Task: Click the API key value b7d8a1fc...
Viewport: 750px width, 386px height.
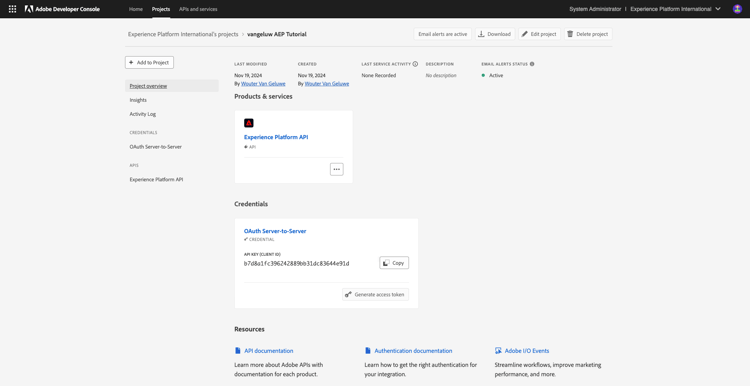Action: point(297,264)
